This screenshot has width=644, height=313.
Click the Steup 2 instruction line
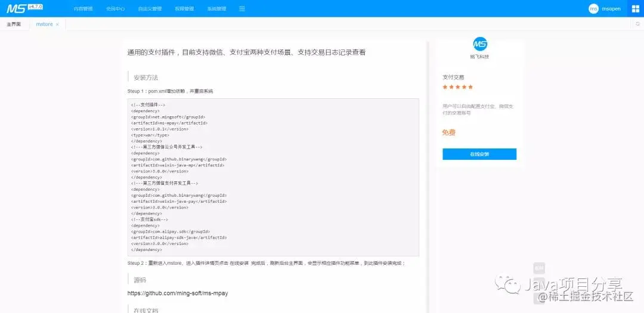267,263
